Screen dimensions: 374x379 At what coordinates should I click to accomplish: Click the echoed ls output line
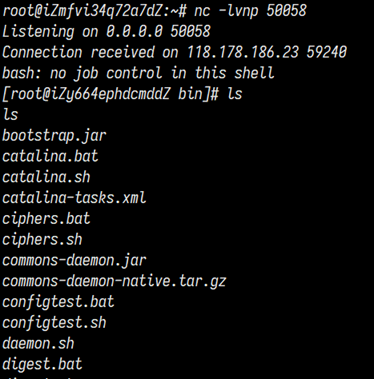tap(10, 115)
